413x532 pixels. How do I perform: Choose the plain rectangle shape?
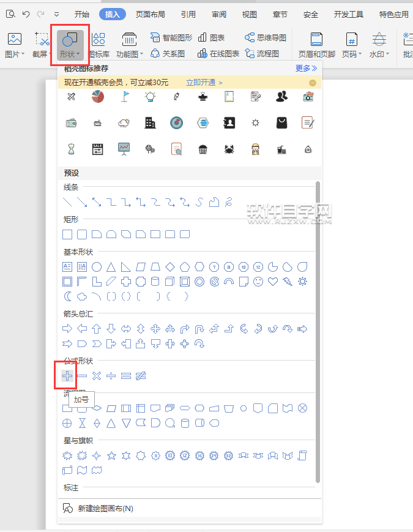point(67,234)
